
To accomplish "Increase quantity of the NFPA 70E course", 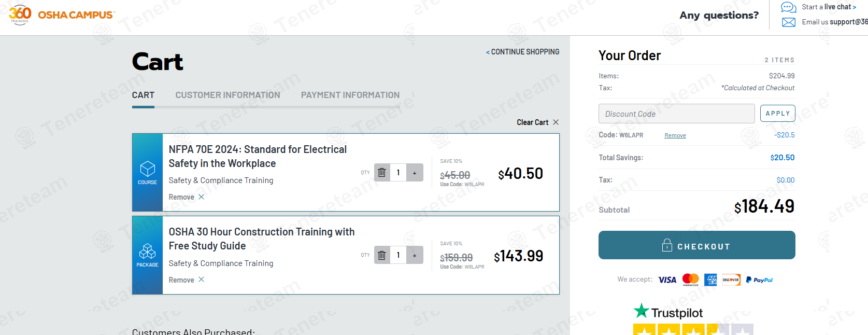I will (415, 173).
